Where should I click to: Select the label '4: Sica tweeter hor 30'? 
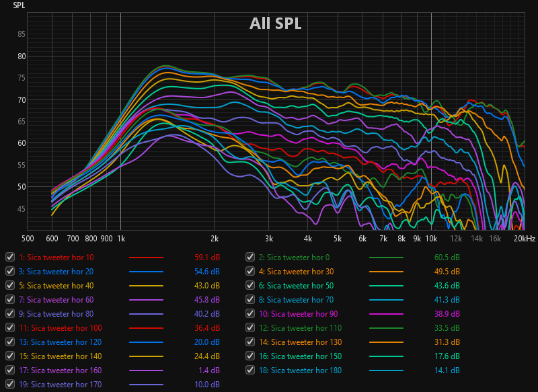pos(297,271)
